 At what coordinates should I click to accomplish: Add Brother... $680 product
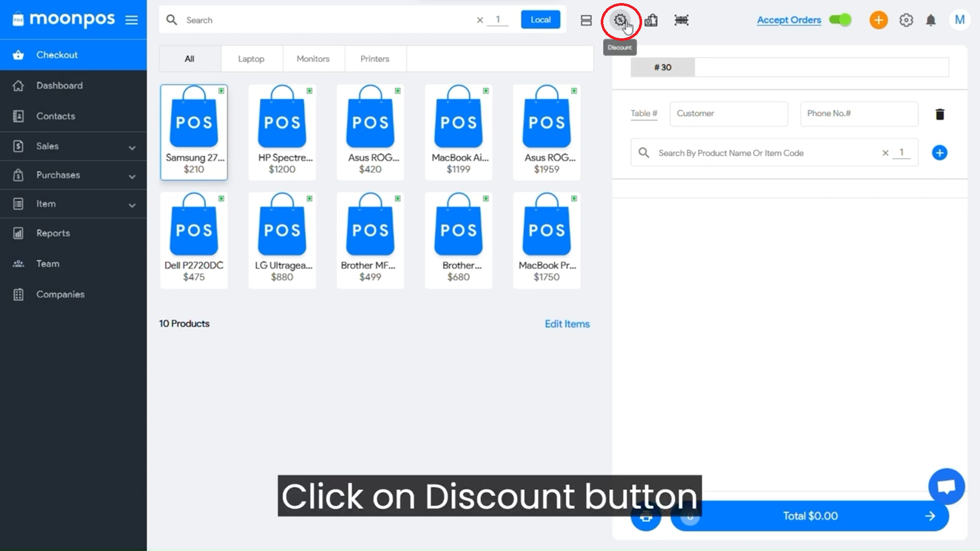[458, 240]
